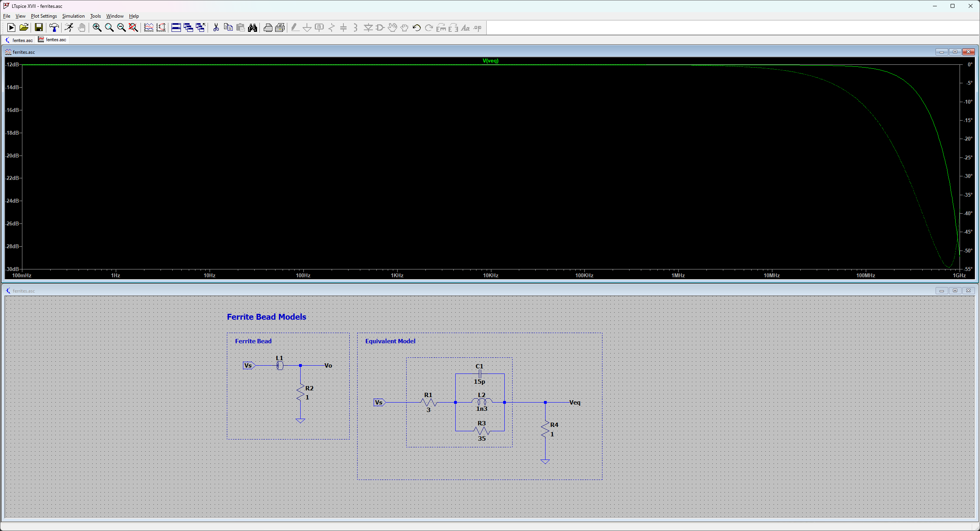Click the SPICE directive .op icon
The image size is (980, 531).
coord(478,27)
